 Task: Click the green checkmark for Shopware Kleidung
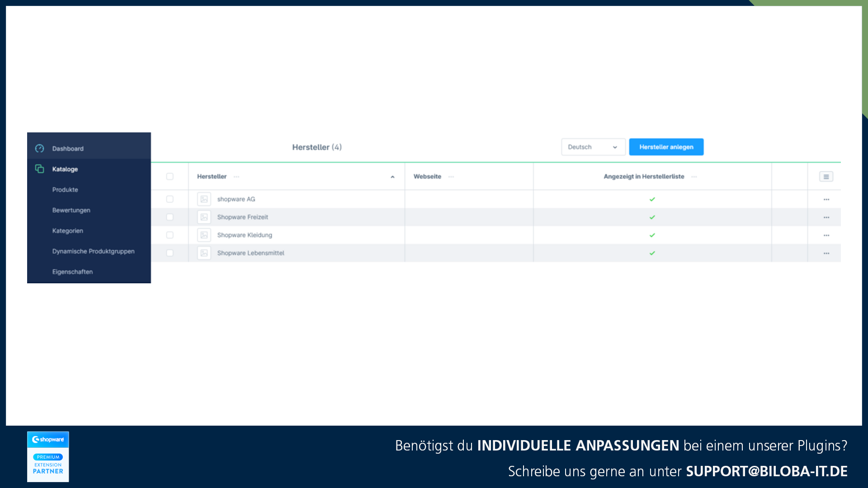pos(652,235)
